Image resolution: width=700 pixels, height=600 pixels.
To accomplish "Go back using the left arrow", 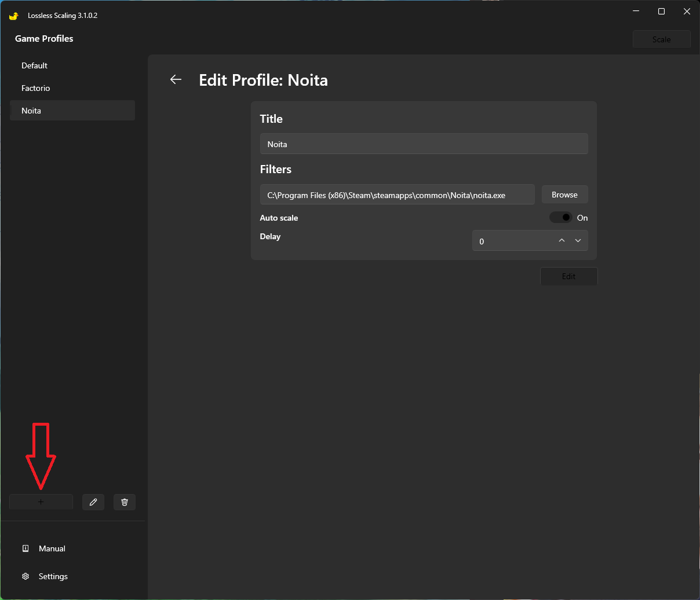I will tap(176, 80).
